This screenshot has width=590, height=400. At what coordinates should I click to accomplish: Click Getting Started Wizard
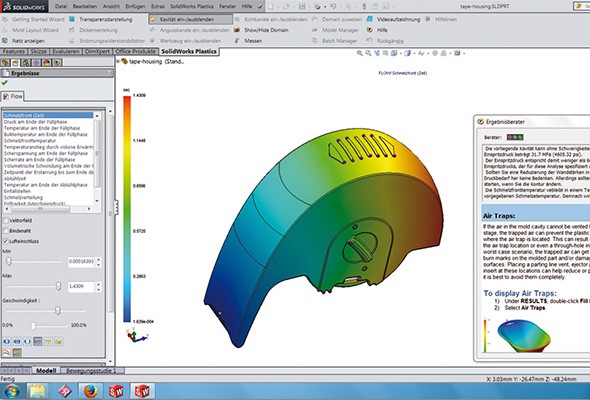pyautogui.click(x=33, y=19)
